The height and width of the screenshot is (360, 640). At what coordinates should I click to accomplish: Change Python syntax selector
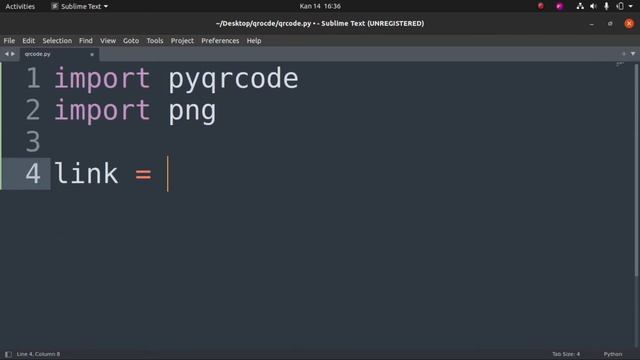coord(613,354)
